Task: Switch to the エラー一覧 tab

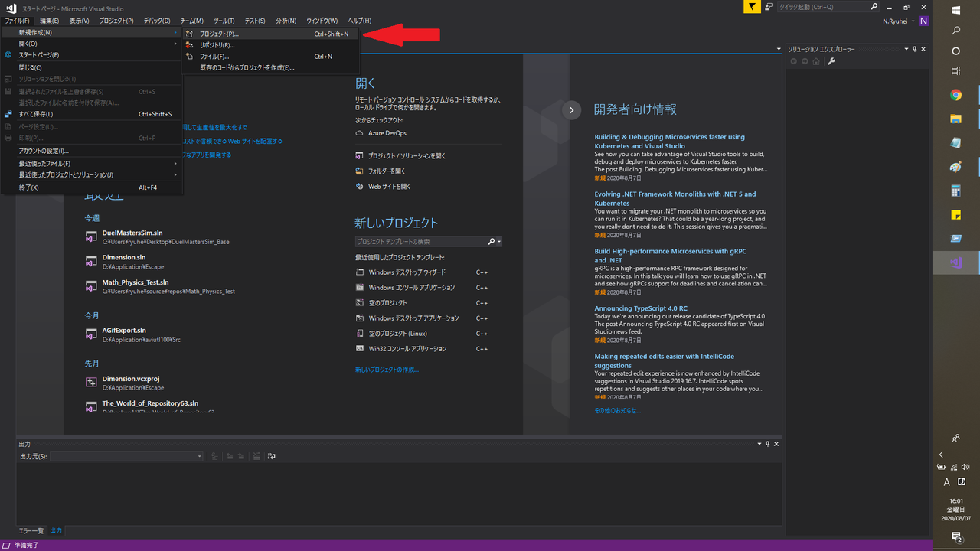Action: click(x=31, y=530)
